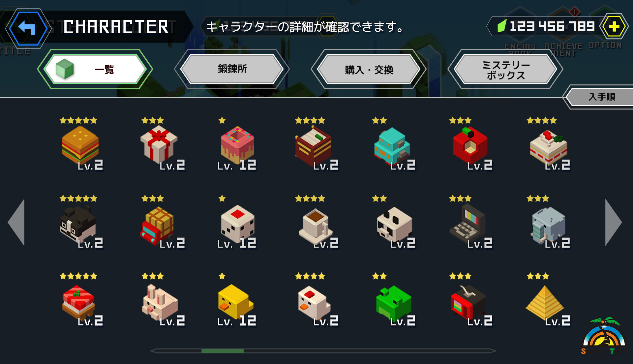This screenshot has height=364, width=633.
Task: Switch to the 鍛錬所 tab
Action: pyautogui.click(x=232, y=69)
